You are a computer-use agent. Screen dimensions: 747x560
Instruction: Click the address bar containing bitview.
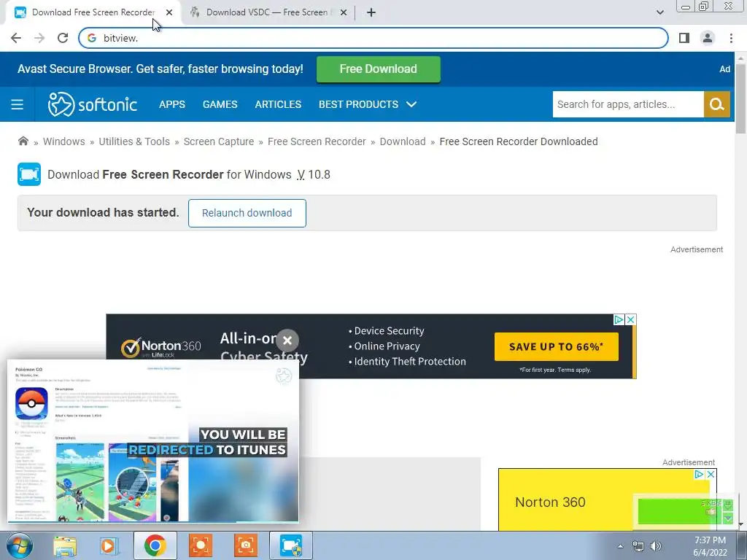(x=373, y=38)
